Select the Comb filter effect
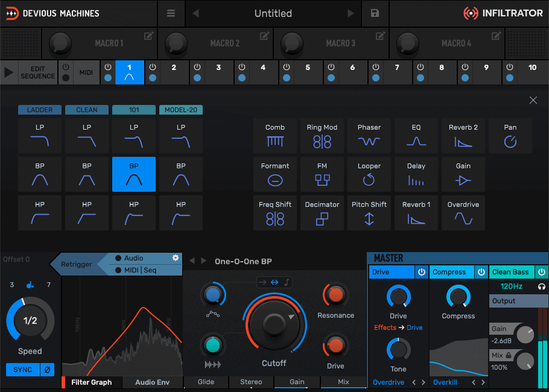 click(275, 136)
